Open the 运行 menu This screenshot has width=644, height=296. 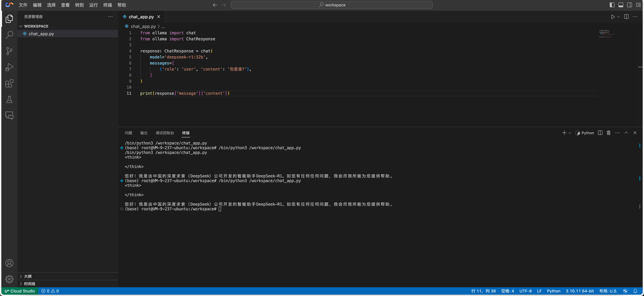click(94, 5)
